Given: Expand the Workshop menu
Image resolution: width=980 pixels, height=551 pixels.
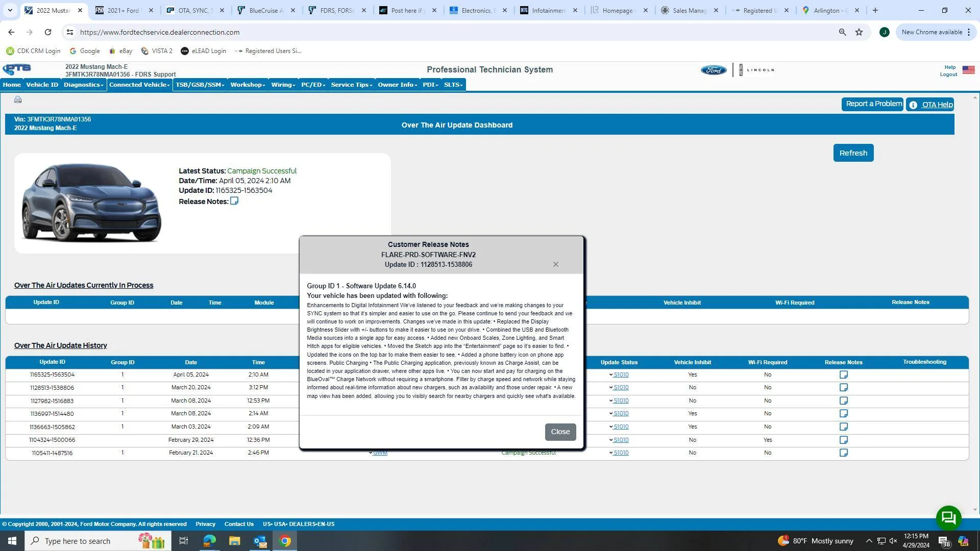Looking at the screenshot, I should coord(248,85).
